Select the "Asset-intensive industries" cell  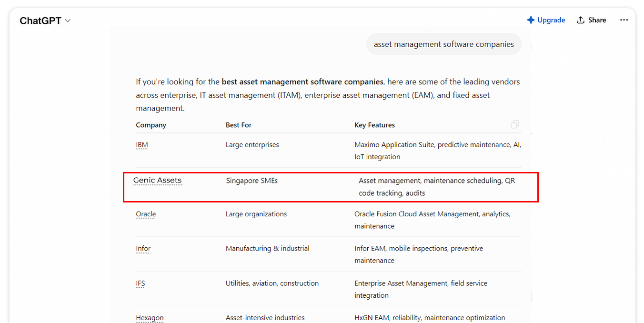point(265,318)
